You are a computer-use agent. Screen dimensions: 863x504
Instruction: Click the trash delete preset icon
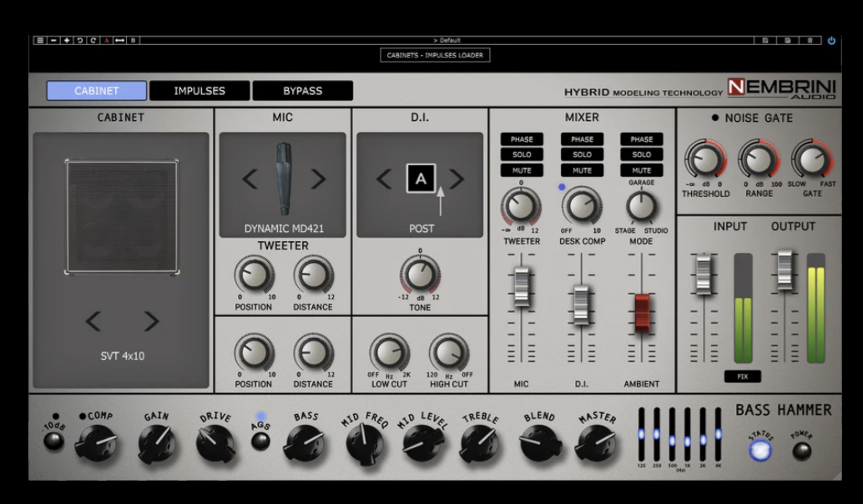(x=810, y=40)
